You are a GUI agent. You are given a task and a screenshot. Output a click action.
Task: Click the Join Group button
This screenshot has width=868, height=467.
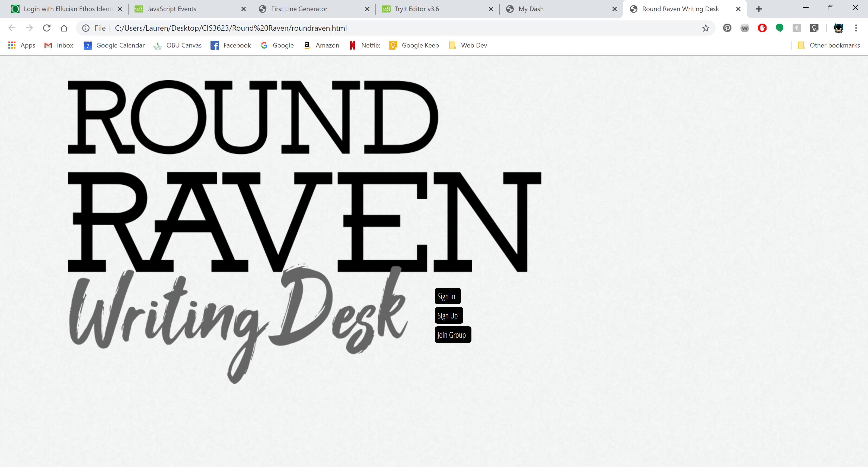[x=453, y=335]
